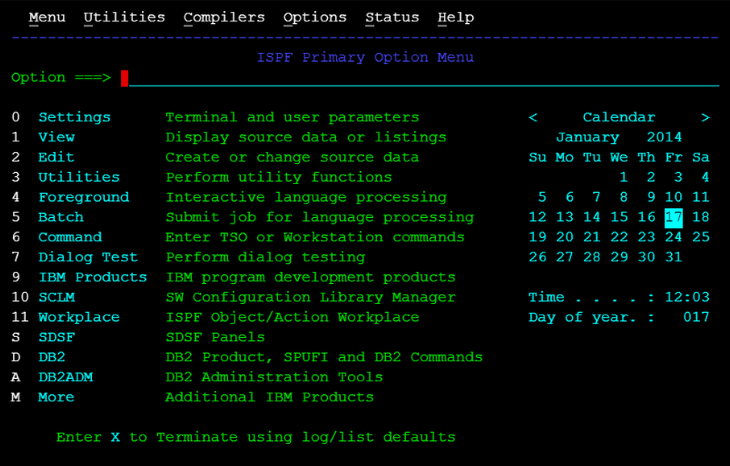Select option 4 Foreground
Viewport: 730px width, 466px height.
pos(84,197)
